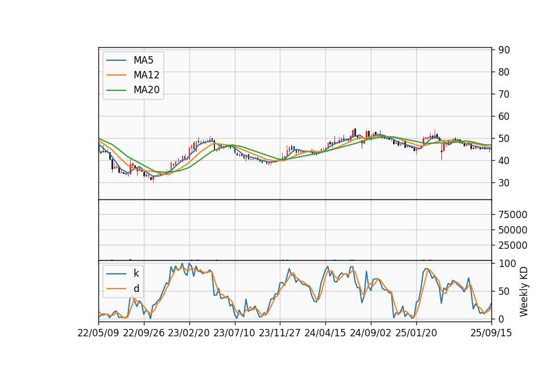Click the price axis value 70
Screen dimensions: 546x392
tap(504, 94)
